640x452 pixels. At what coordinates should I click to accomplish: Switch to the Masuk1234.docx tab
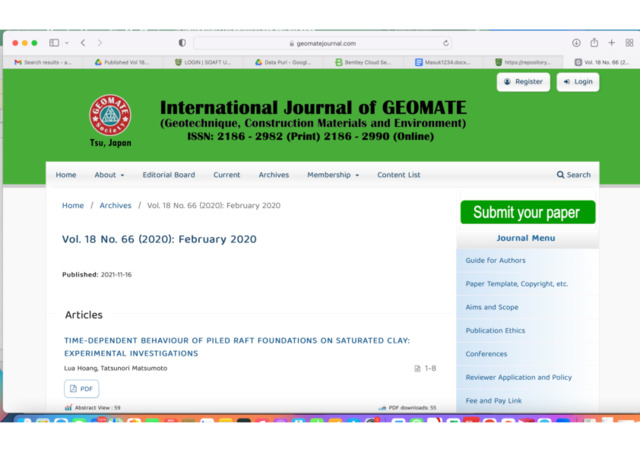443,62
